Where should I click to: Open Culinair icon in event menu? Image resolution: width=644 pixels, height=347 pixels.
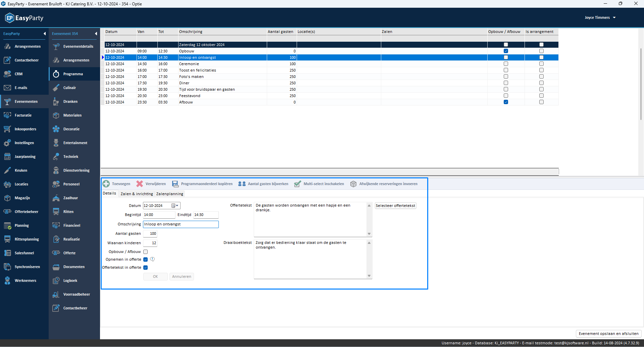pos(56,88)
